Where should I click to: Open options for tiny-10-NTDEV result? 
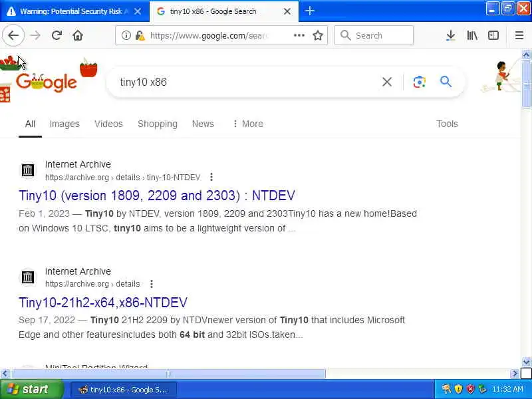[211, 177]
